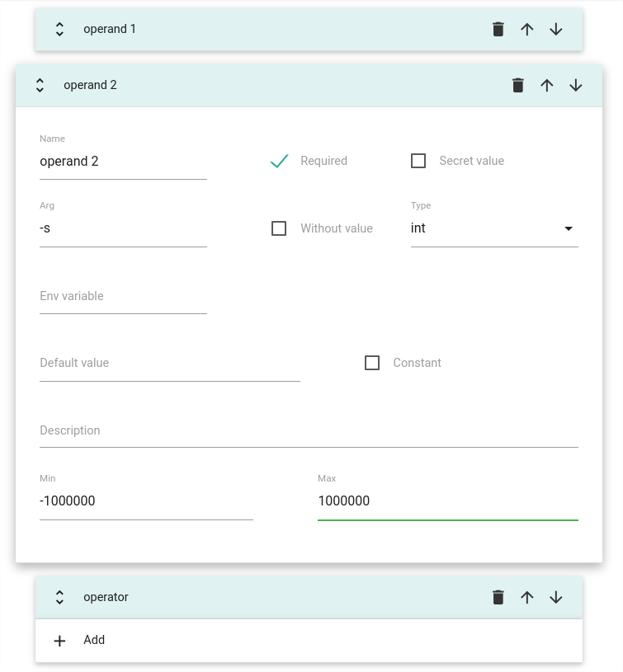Check the Constant checkbox
Screen dimensions: 623x672
(372, 363)
